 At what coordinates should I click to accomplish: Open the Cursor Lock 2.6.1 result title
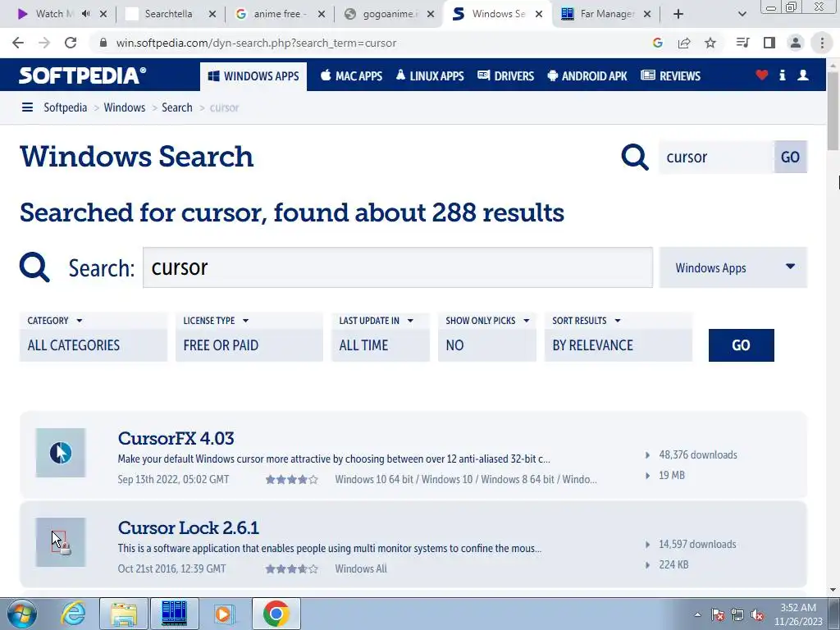click(x=188, y=527)
